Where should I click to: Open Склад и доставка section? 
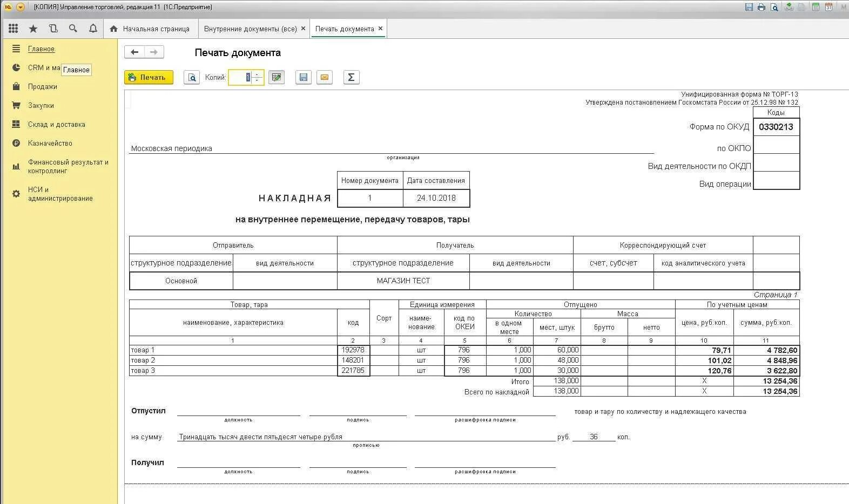pos(57,124)
